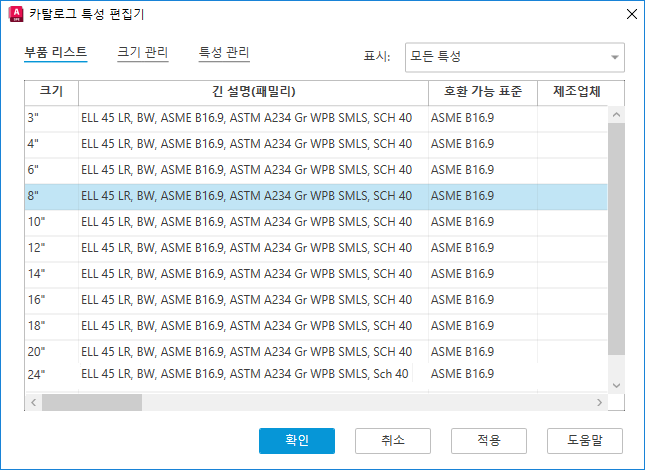Click the horizontal scrollbar left arrow
645x470 pixels.
[x=33, y=402]
